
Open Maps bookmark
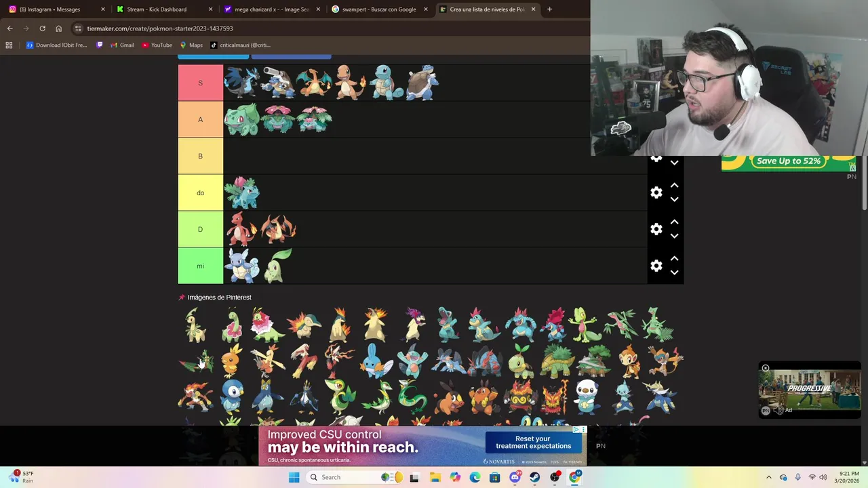coord(191,45)
